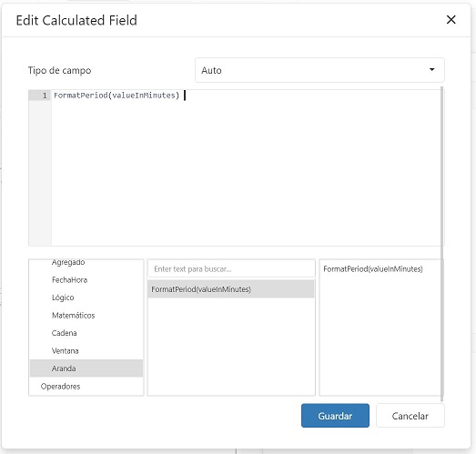The width and height of the screenshot is (476, 454).
Task: Select the Agregado function category
Action: click(68, 262)
